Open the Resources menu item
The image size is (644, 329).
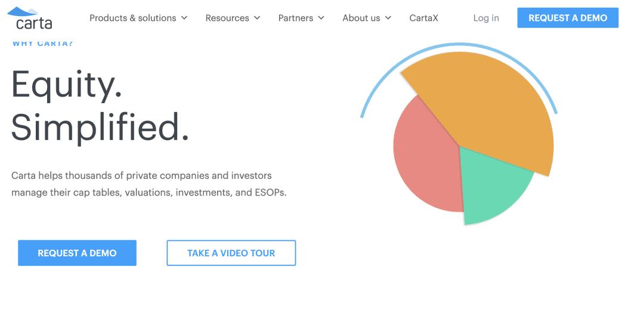click(227, 18)
